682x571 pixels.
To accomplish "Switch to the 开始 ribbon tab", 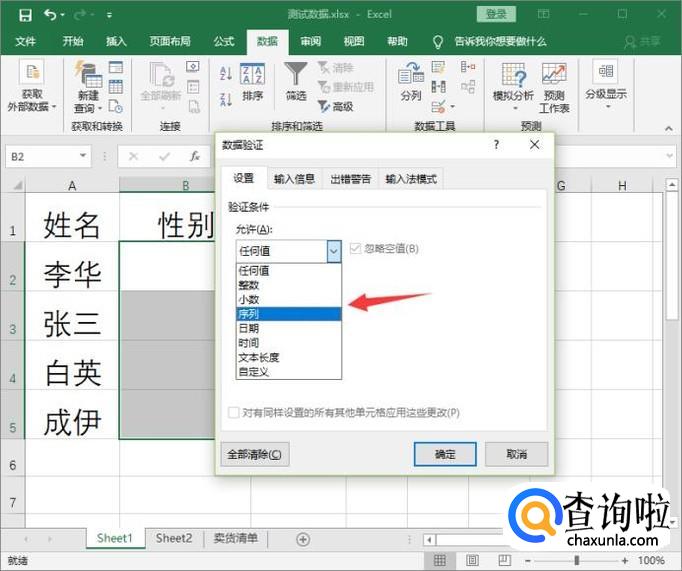I will 73,42.
